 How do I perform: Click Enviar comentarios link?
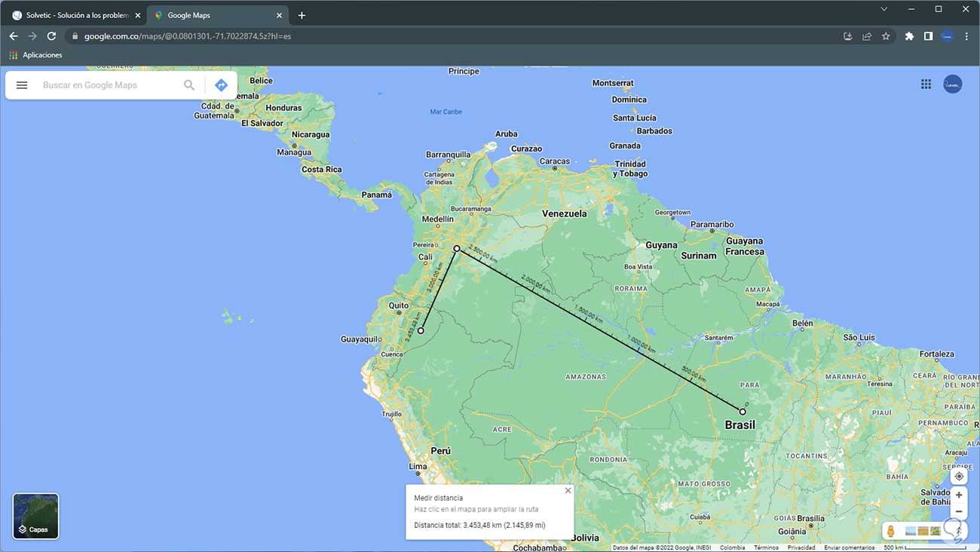pyautogui.click(x=850, y=547)
